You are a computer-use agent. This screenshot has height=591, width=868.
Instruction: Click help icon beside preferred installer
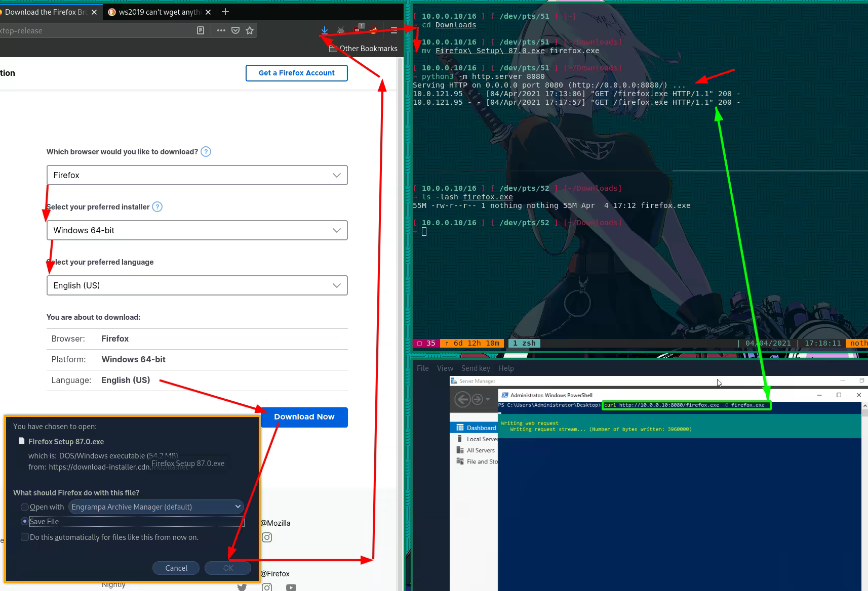(157, 207)
